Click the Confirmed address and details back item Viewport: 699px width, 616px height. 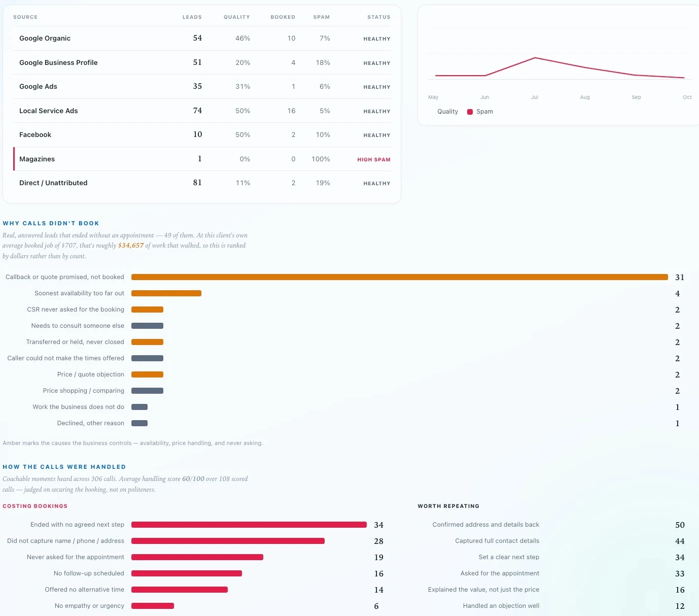coord(486,525)
